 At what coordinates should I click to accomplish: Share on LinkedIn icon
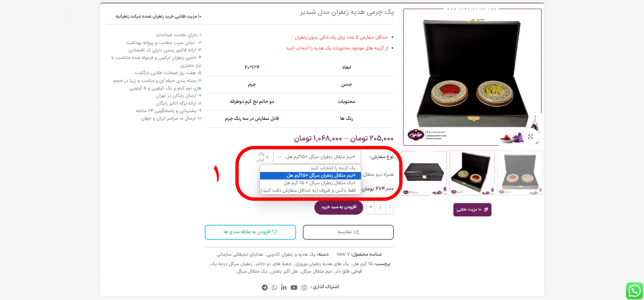click(x=284, y=287)
